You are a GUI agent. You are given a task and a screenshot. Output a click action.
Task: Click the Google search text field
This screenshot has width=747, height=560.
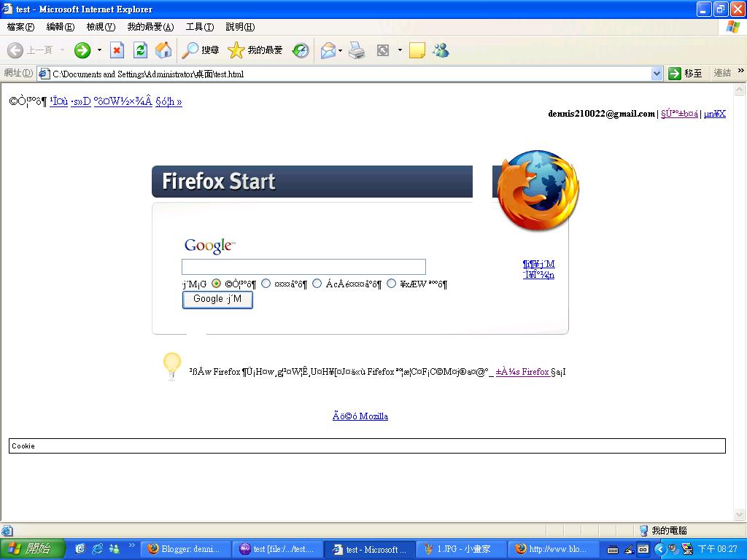(303, 267)
